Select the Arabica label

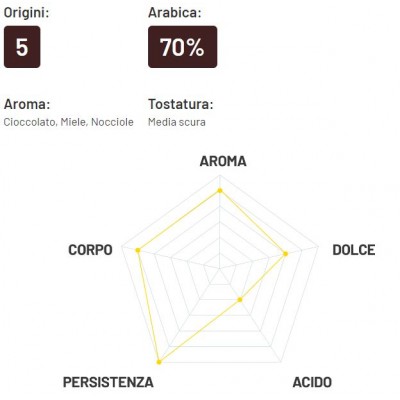(x=175, y=13)
